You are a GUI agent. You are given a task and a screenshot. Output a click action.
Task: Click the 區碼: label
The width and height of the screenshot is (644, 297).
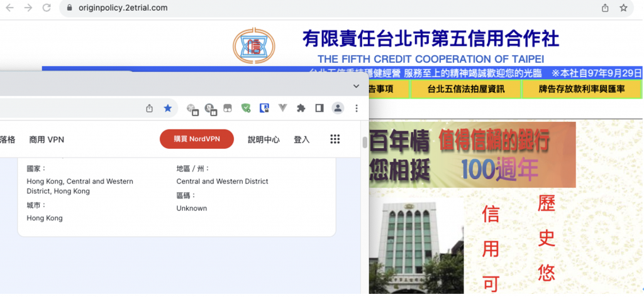[186, 195]
